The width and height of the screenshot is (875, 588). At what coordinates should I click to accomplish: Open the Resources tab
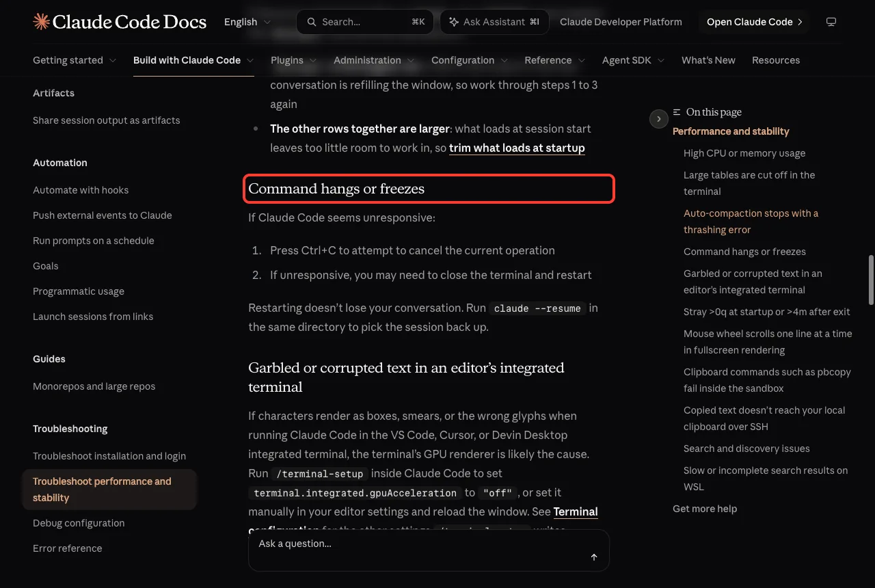pyautogui.click(x=776, y=60)
